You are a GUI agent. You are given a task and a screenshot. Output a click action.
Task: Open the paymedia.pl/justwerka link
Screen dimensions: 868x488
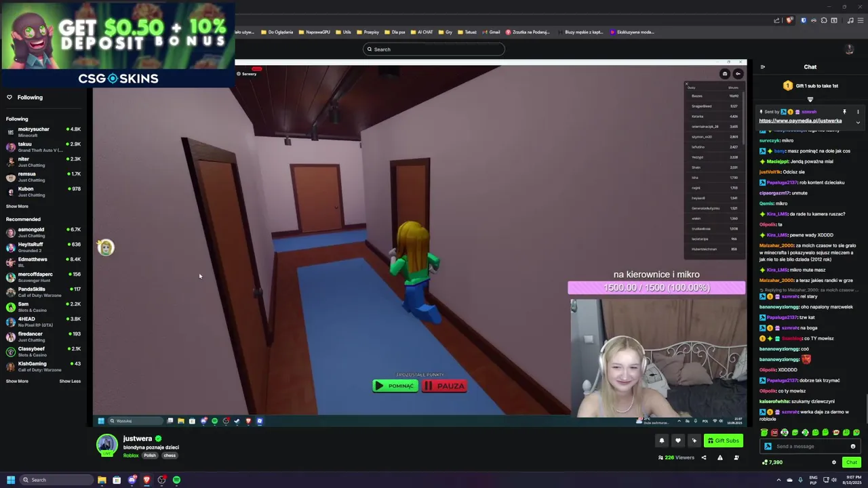coord(800,121)
